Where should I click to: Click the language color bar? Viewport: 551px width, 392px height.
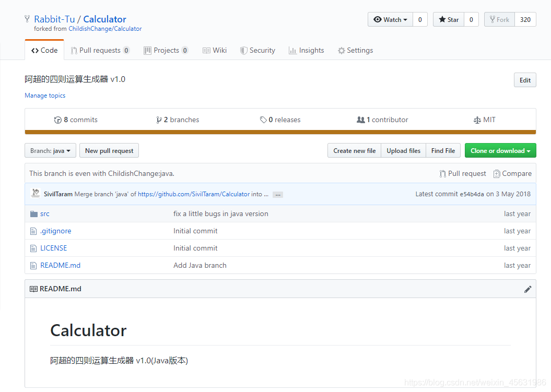(x=280, y=132)
